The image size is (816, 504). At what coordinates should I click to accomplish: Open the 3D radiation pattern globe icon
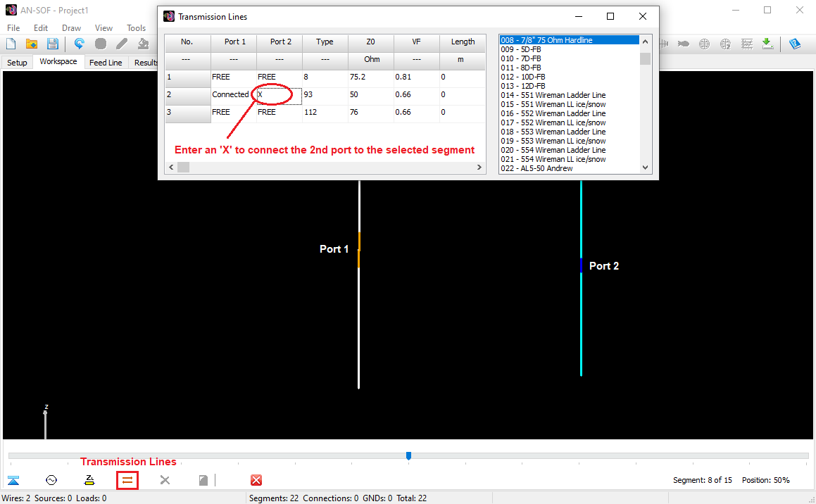point(704,44)
